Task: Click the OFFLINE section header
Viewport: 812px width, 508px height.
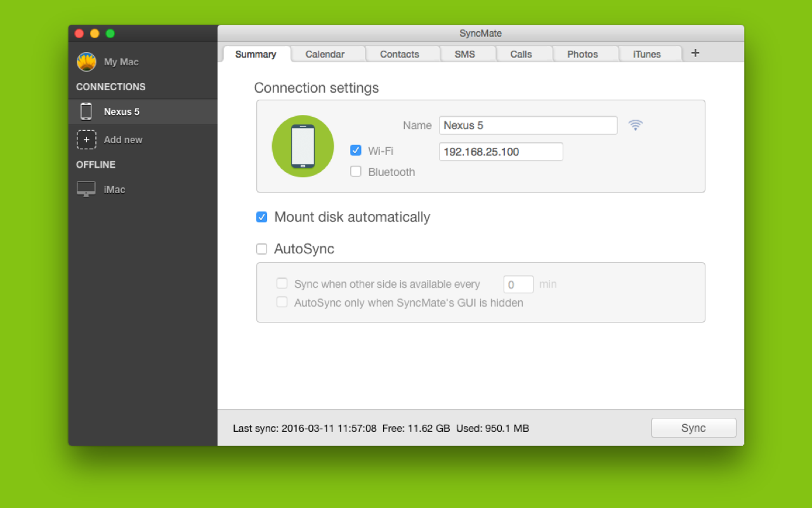Action: [96, 164]
